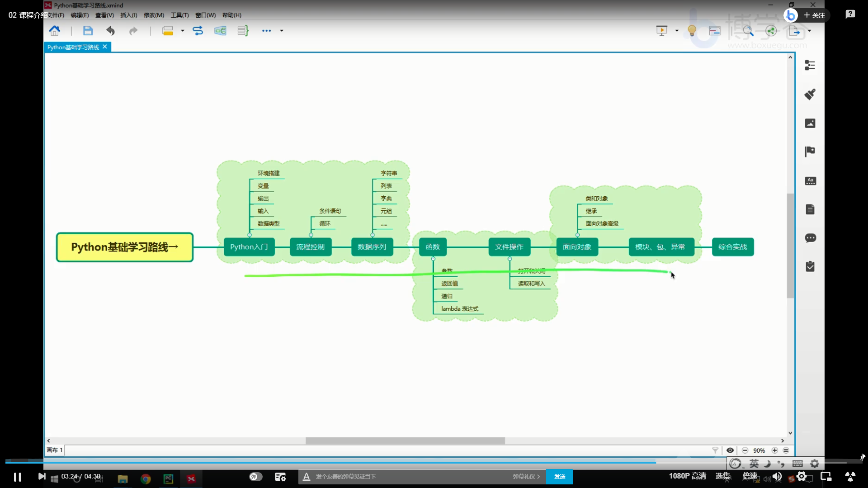Insert a summary bracket
This screenshot has width=868, height=488.
point(243,31)
